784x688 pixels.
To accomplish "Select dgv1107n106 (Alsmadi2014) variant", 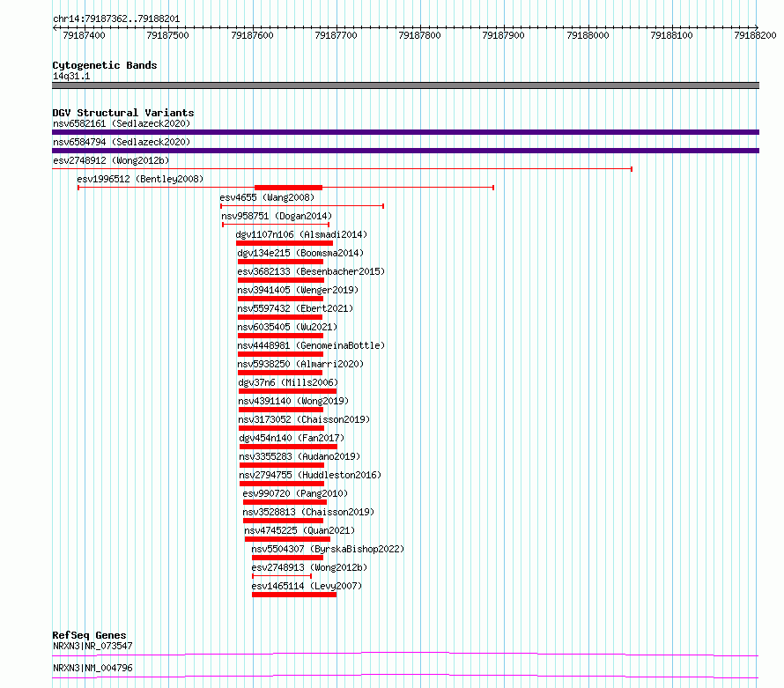I will 301,234.
